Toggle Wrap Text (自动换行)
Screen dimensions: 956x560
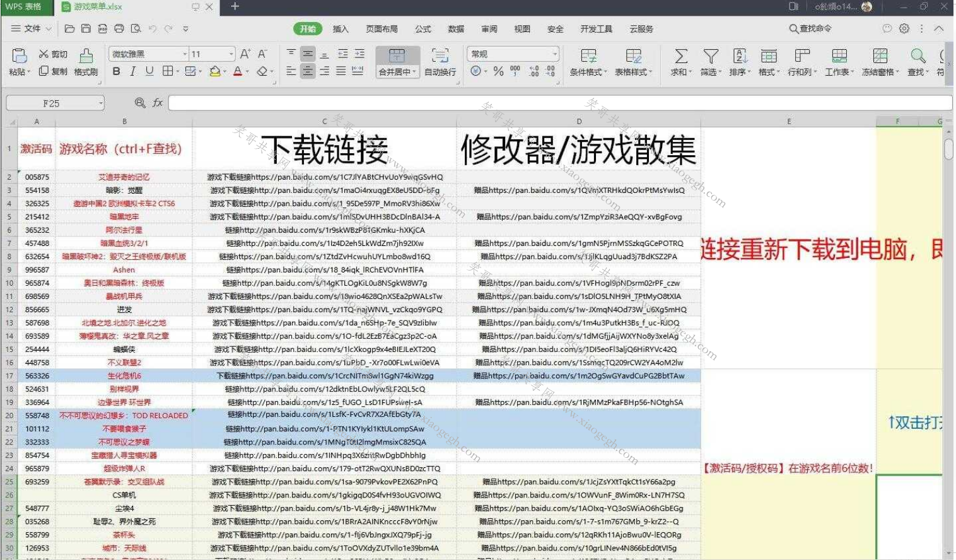pos(440,62)
